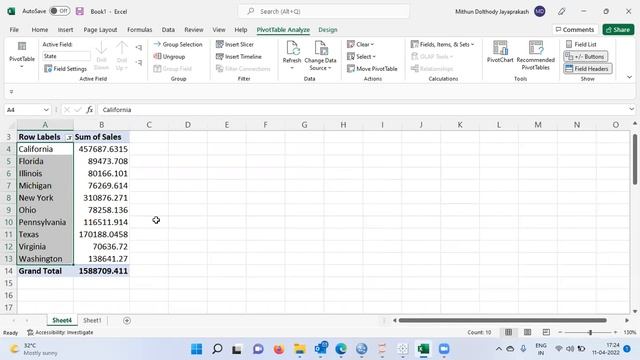Click Move PivotTable
The width and height of the screenshot is (640, 360).
click(x=372, y=69)
